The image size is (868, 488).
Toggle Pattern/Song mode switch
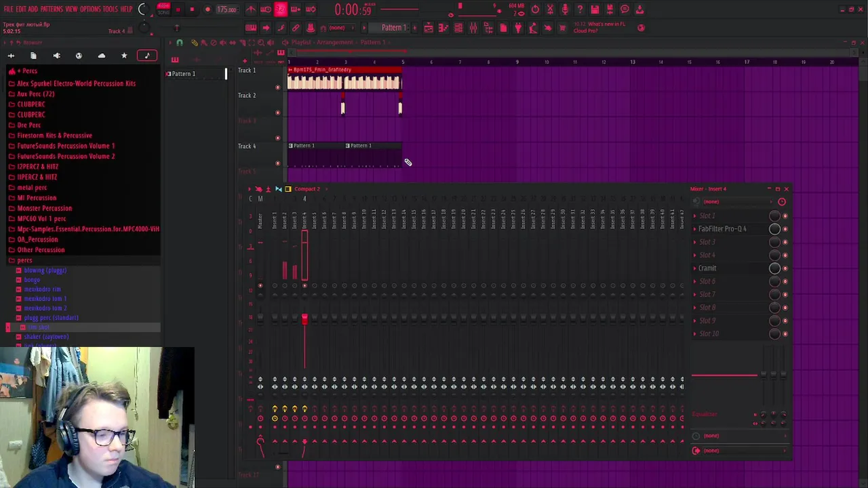coord(163,9)
